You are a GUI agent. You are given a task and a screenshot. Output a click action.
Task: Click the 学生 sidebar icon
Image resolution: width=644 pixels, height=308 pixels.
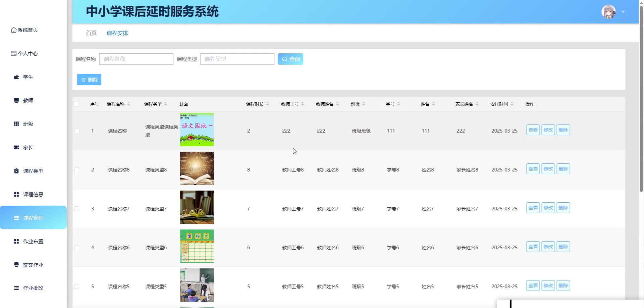point(16,77)
